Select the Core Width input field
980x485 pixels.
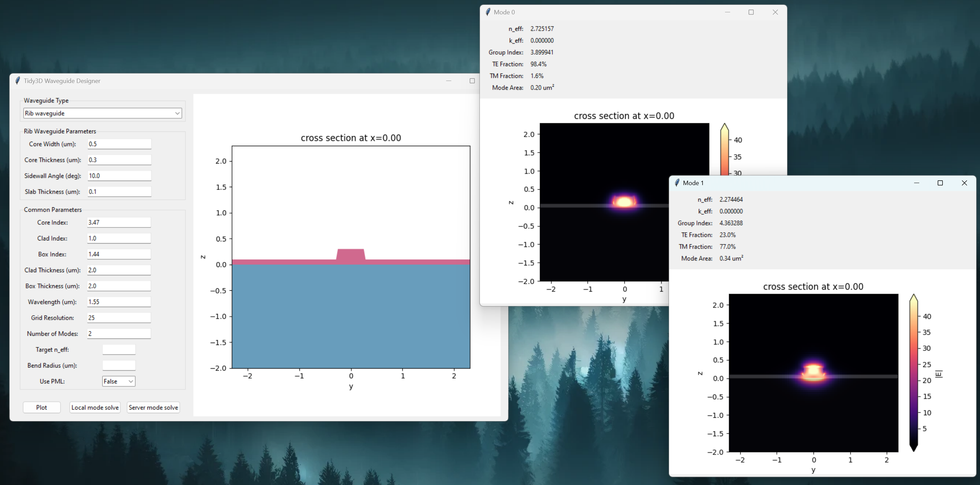[x=119, y=144]
